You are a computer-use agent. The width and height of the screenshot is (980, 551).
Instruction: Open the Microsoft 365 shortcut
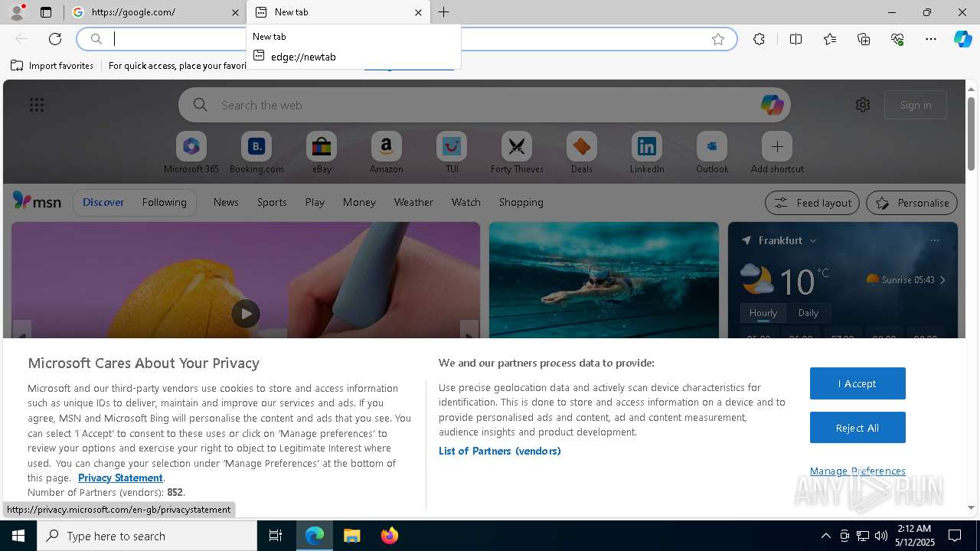(x=191, y=152)
